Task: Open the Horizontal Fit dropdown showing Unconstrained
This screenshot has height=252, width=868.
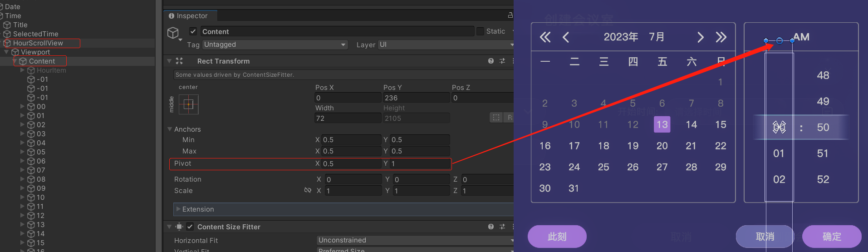Action: (415, 240)
